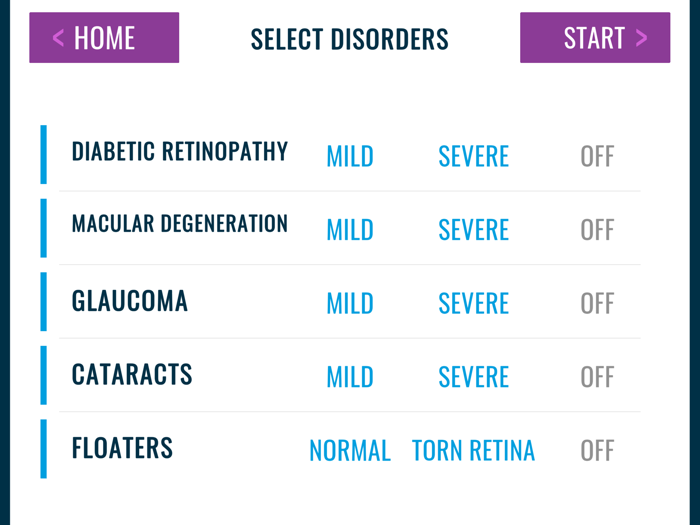The width and height of the screenshot is (700, 525).
Task: Choose Severe for Macular Degeneration
Action: [473, 230]
